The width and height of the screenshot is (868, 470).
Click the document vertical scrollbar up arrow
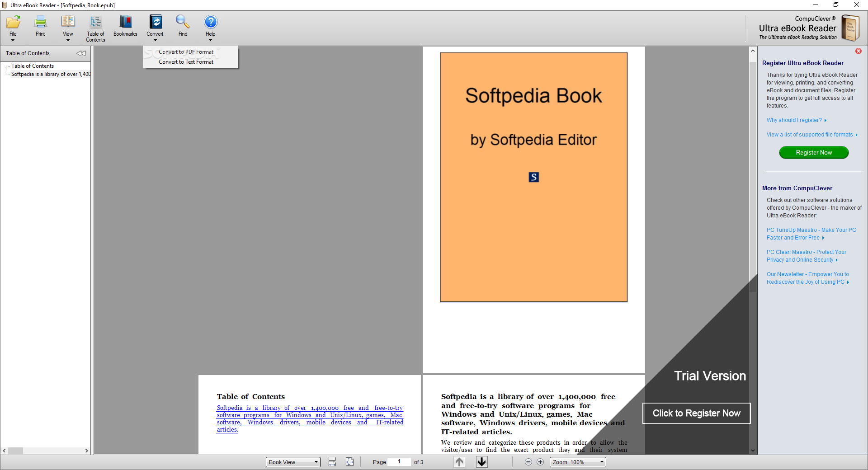(753, 51)
